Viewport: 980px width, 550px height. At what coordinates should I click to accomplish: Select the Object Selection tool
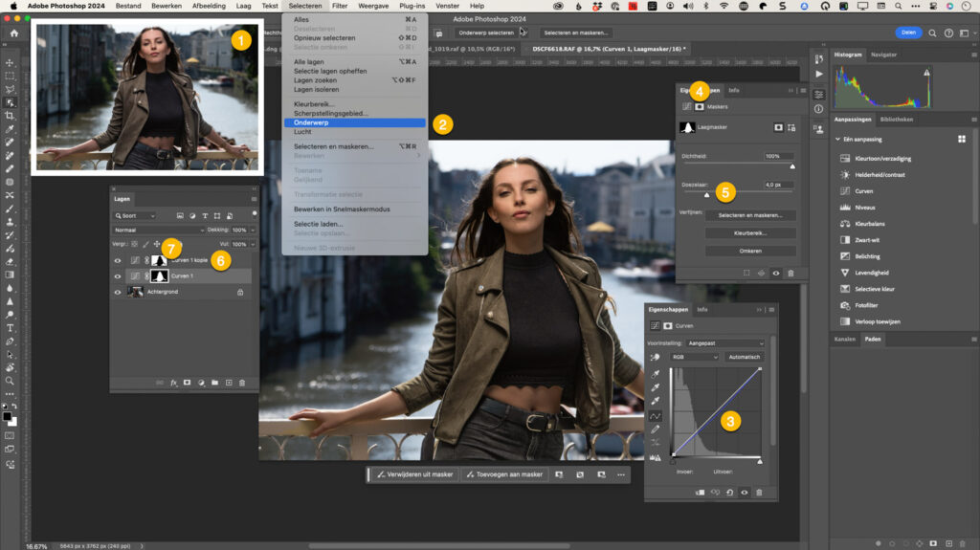10,102
